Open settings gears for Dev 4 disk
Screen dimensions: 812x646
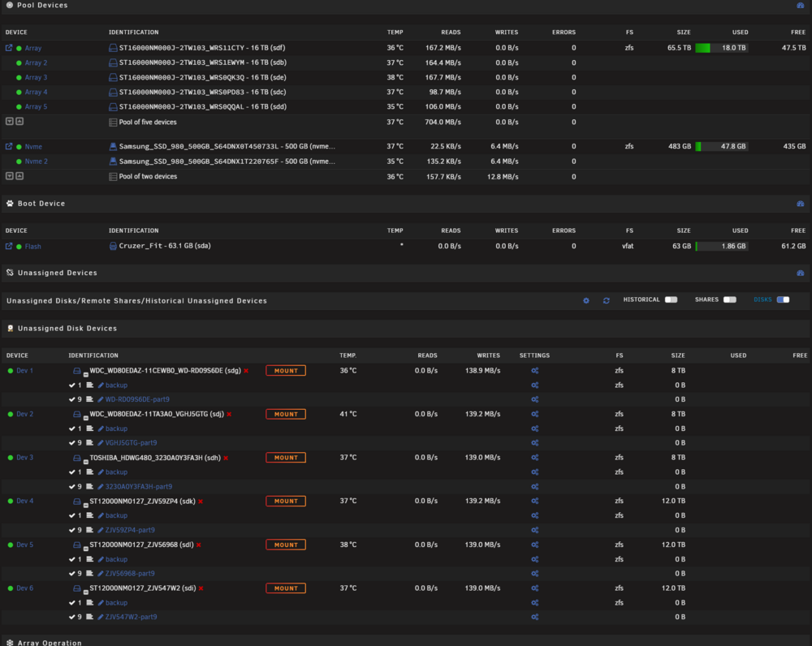click(535, 501)
